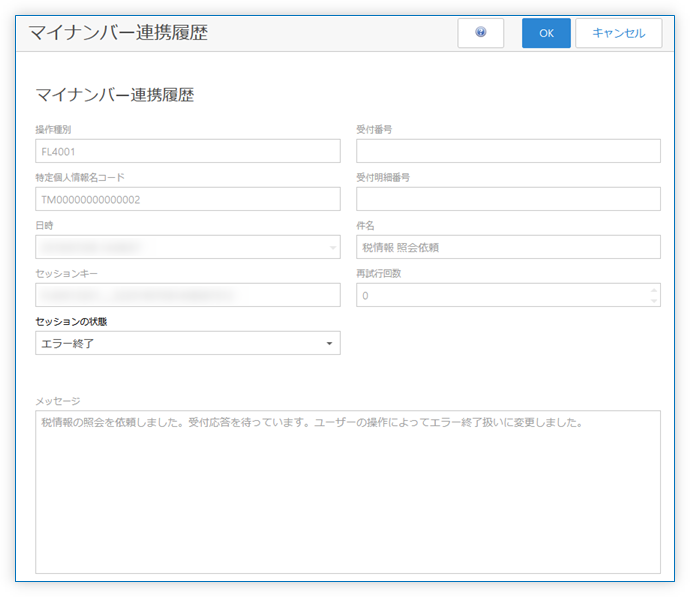This screenshot has width=690, height=597.
Task: Click the 特定個人情報名コード label
Action: click(80, 177)
